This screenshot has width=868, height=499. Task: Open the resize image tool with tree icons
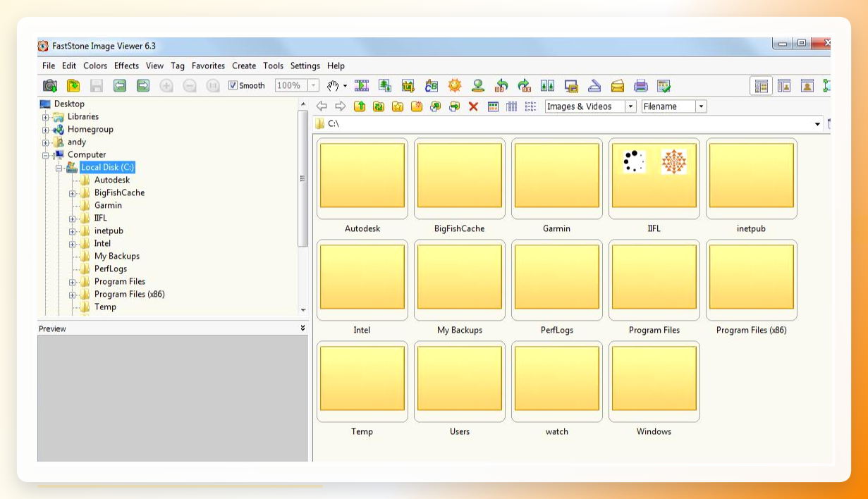(385, 86)
